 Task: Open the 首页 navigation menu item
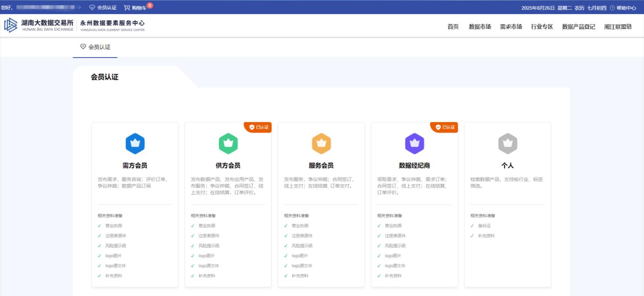point(453,26)
